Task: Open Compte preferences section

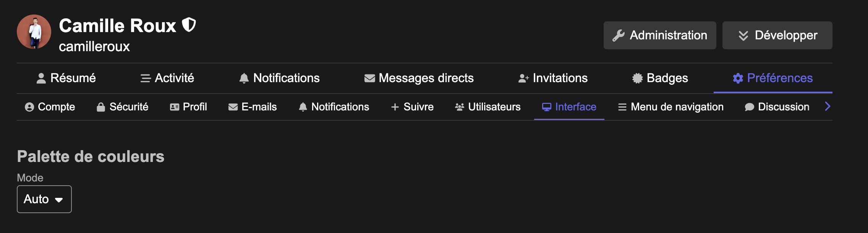Action: click(x=50, y=107)
